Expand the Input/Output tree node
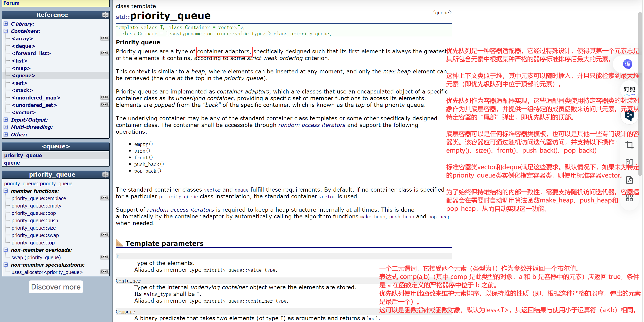Image resolution: width=644 pixels, height=322 pixels. [x=6, y=120]
